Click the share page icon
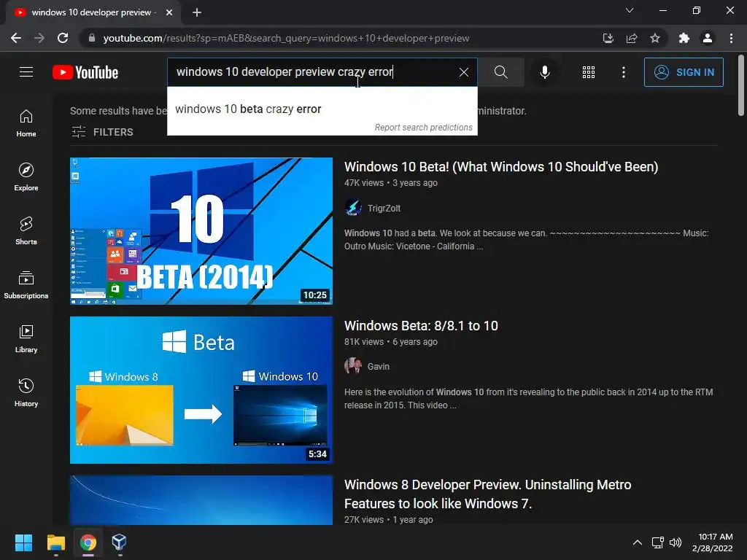The image size is (747, 560). (632, 38)
